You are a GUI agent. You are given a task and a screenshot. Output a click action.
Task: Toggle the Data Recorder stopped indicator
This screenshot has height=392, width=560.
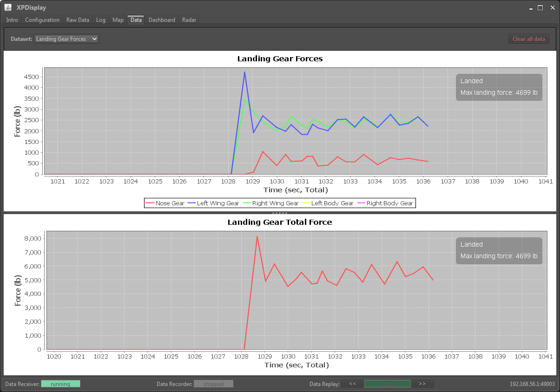coord(213,384)
